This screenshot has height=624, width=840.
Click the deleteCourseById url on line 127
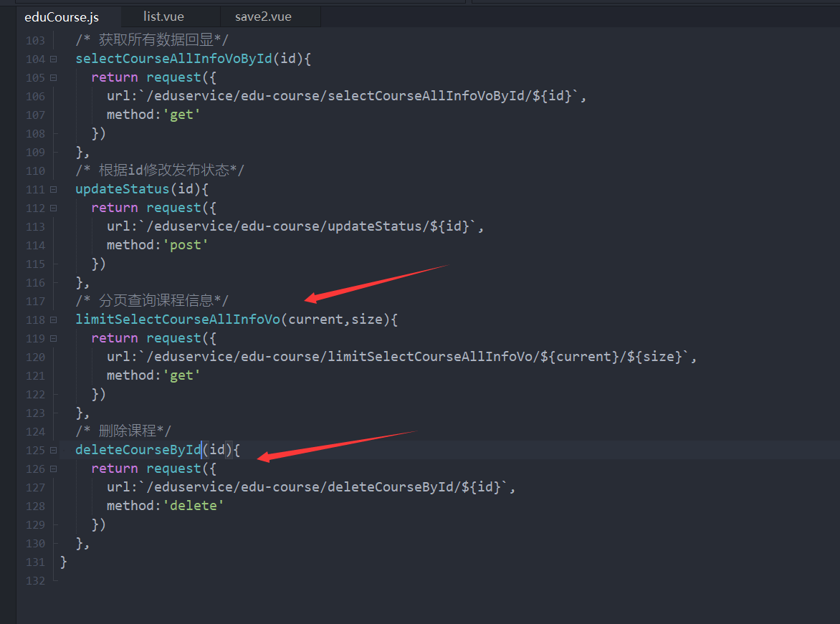[323, 487]
